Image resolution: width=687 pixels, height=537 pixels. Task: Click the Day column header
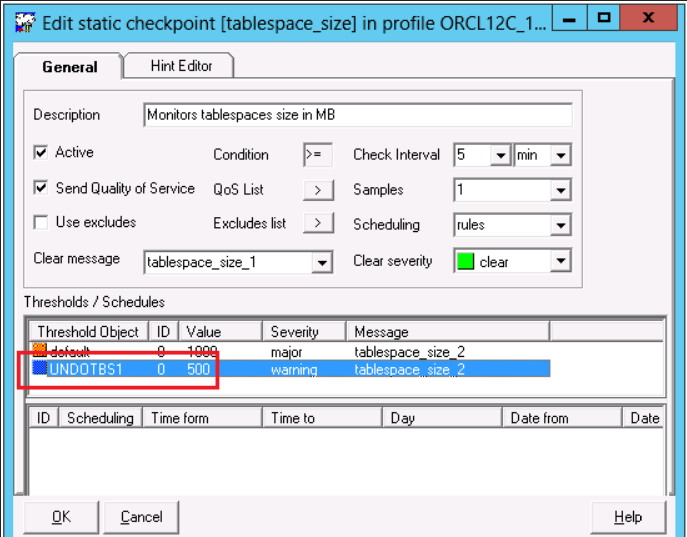point(442,418)
